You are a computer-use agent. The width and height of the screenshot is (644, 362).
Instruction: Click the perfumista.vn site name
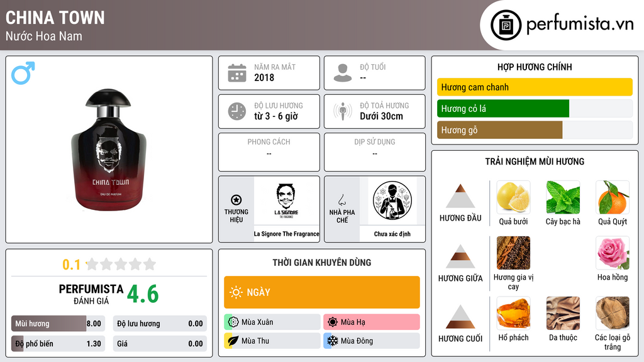(x=579, y=24)
